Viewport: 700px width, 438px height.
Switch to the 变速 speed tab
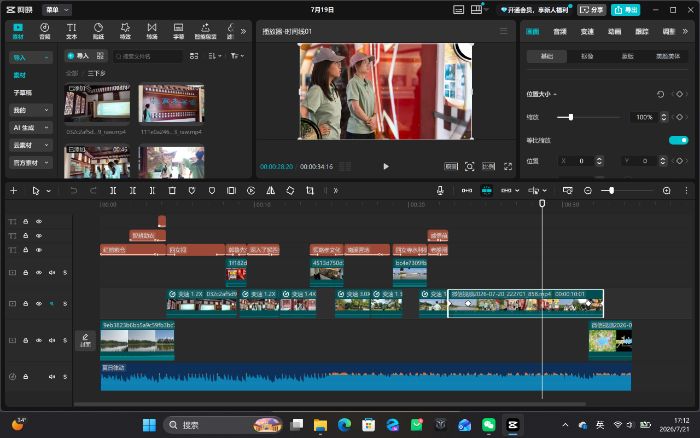pos(587,31)
